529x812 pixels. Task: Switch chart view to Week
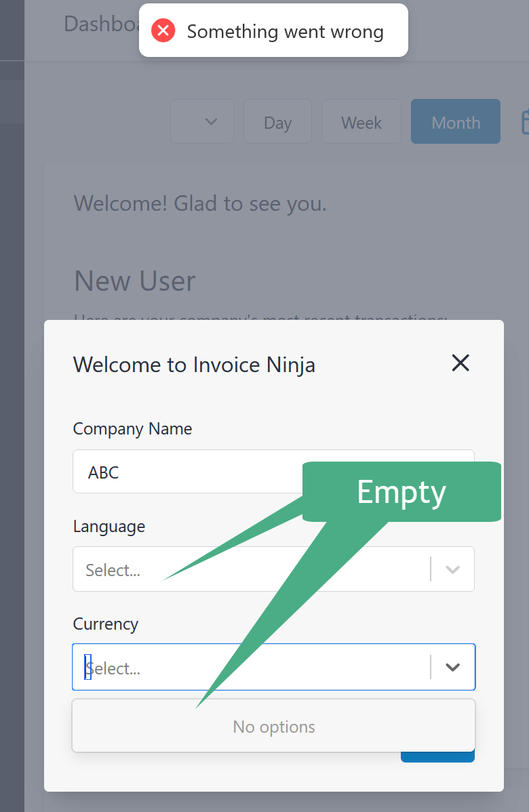361,122
